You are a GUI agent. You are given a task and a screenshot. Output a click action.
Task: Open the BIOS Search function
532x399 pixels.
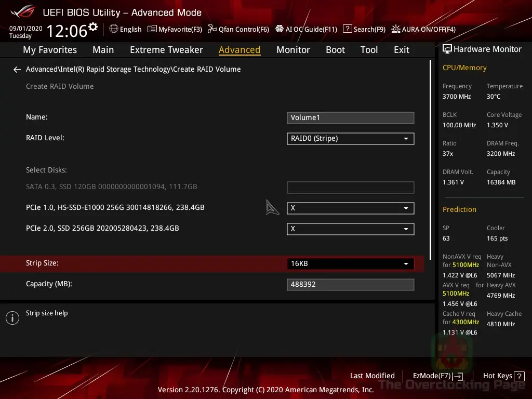point(364,29)
